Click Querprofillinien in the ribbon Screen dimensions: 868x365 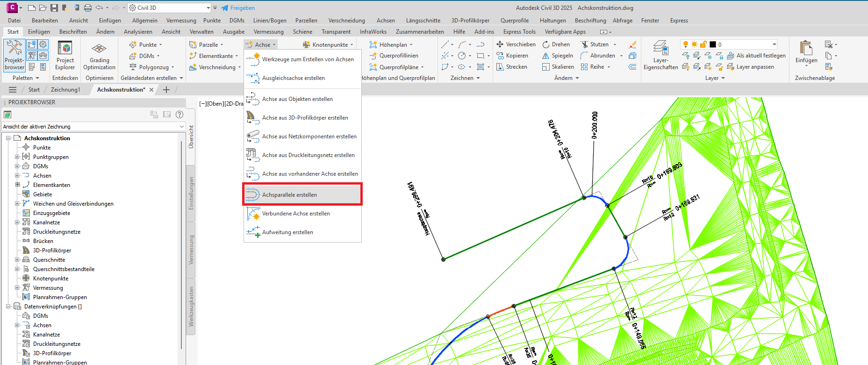pyautogui.click(x=394, y=56)
